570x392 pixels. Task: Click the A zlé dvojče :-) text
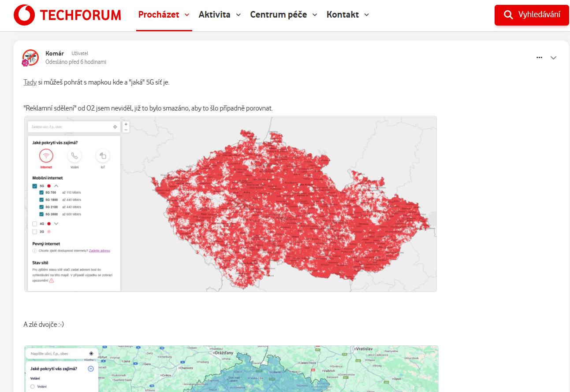click(44, 324)
